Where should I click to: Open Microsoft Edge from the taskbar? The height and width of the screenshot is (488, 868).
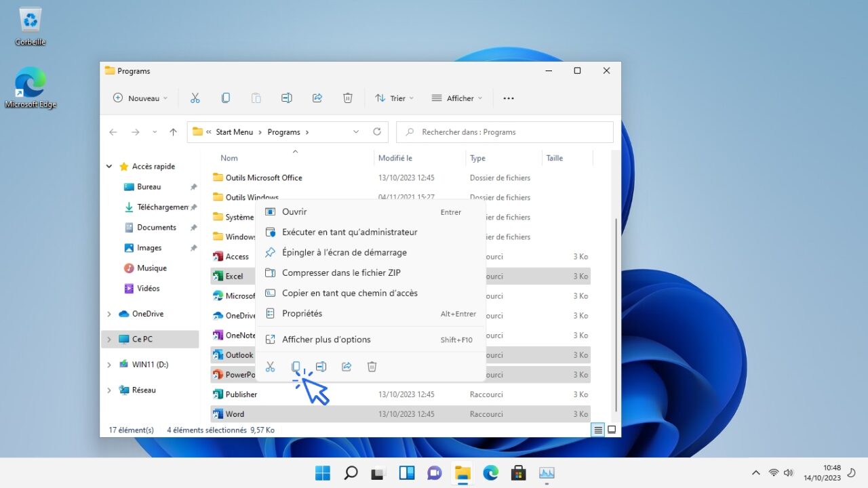pyautogui.click(x=490, y=472)
